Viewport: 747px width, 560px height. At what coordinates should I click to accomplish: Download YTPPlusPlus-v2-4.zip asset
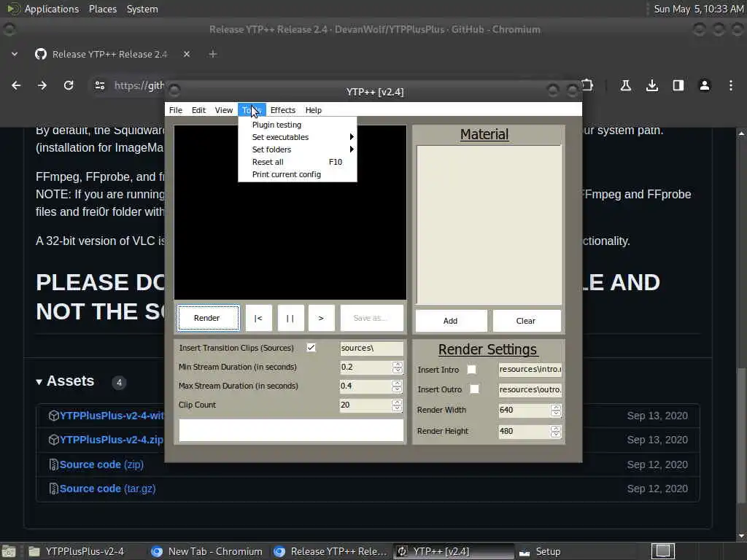tap(111, 440)
